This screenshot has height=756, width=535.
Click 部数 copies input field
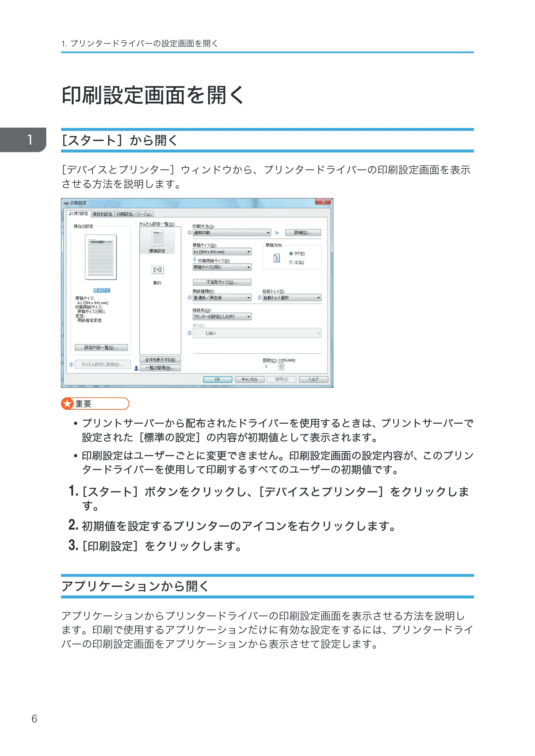click(271, 366)
